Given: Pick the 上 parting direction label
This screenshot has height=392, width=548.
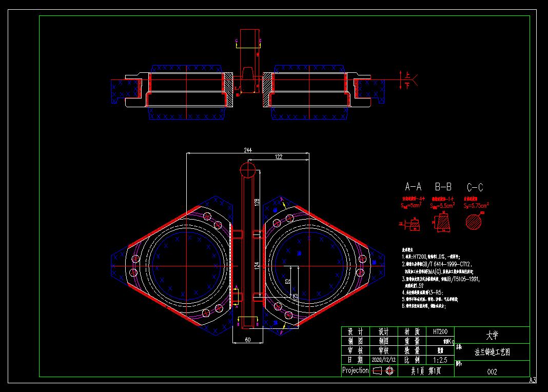Looking at the screenshot, I should pyautogui.click(x=407, y=75).
